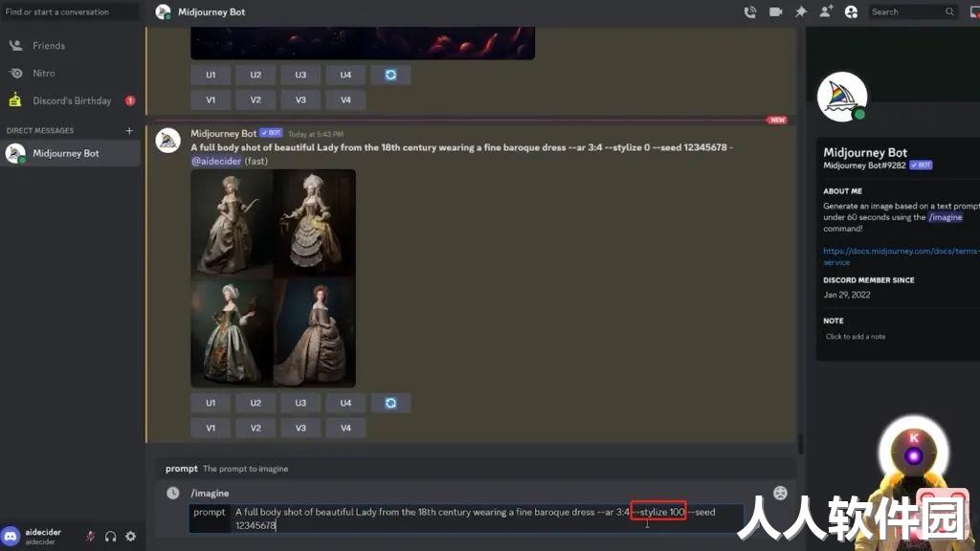Screen dimensions: 980x551
Task: Click the upper dark space image
Action: coord(363,43)
